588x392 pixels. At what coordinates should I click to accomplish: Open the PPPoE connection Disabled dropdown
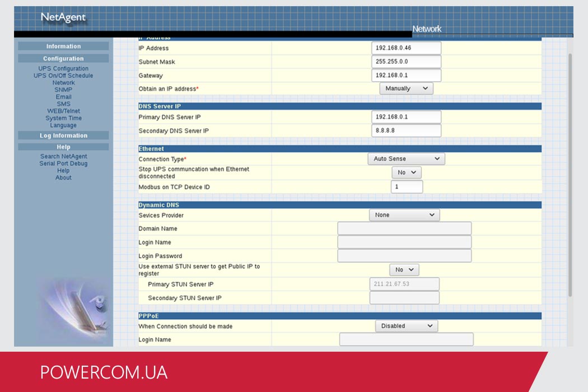click(x=406, y=326)
